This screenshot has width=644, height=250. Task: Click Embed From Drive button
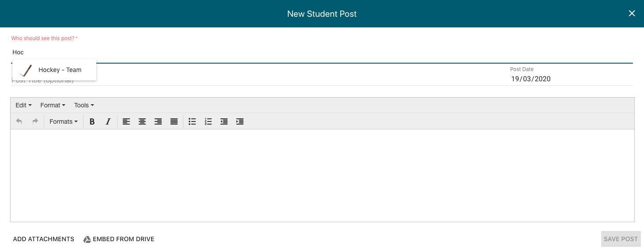(119, 239)
